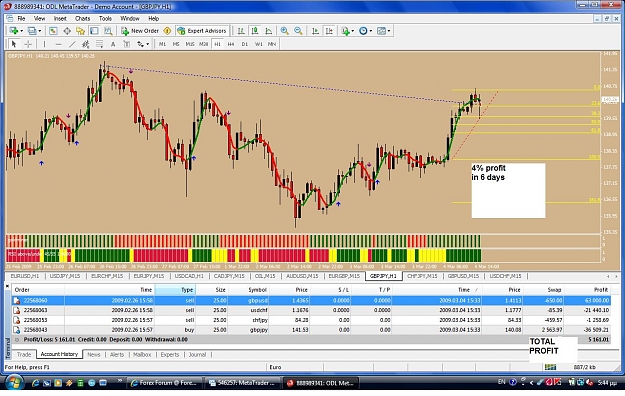Sort by the Swap column header

(x=543, y=290)
